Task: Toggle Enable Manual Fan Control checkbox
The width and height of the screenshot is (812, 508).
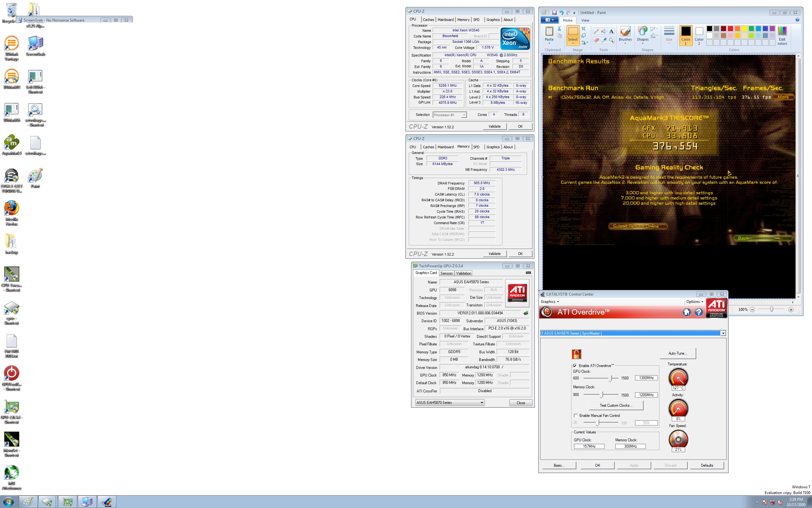Action: (575, 416)
